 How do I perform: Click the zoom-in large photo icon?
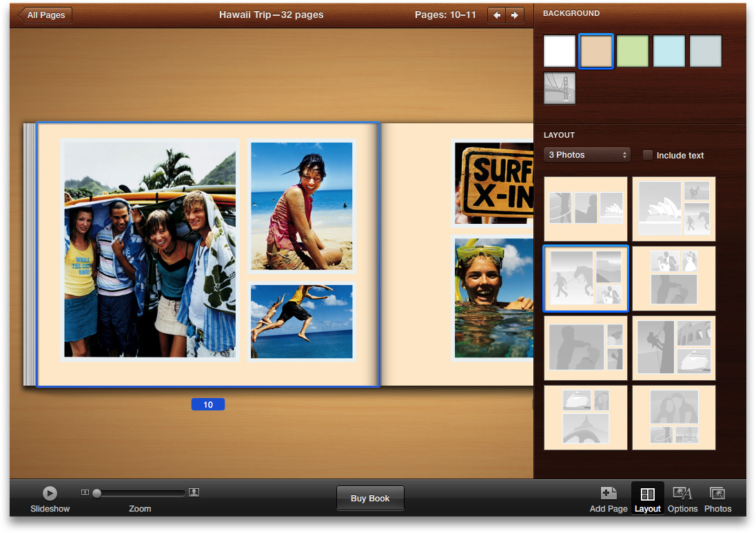pyautogui.click(x=194, y=492)
